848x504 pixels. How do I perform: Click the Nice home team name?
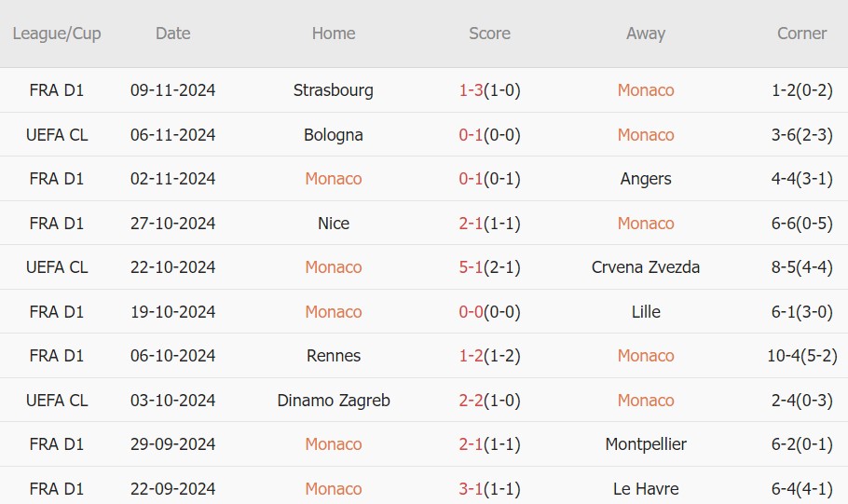pyautogui.click(x=334, y=224)
